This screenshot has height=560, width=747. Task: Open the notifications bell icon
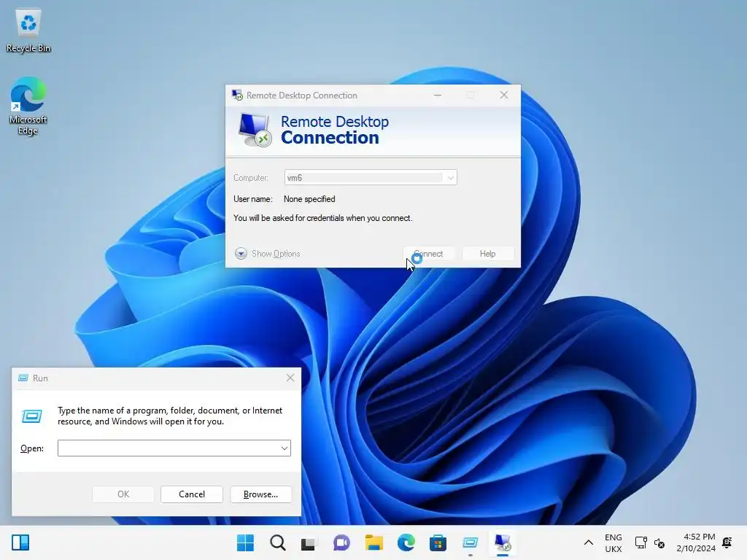click(x=727, y=542)
